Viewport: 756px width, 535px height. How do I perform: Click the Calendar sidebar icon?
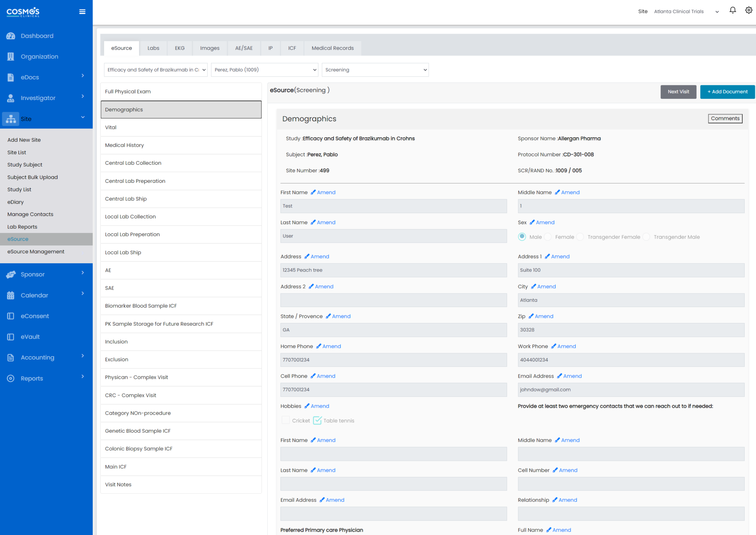coord(11,295)
